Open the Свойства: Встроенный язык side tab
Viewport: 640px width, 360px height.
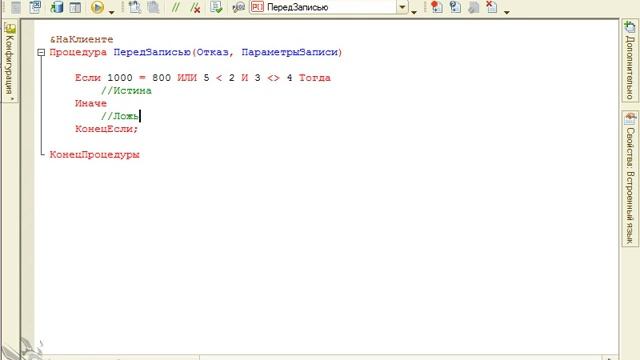(630, 178)
